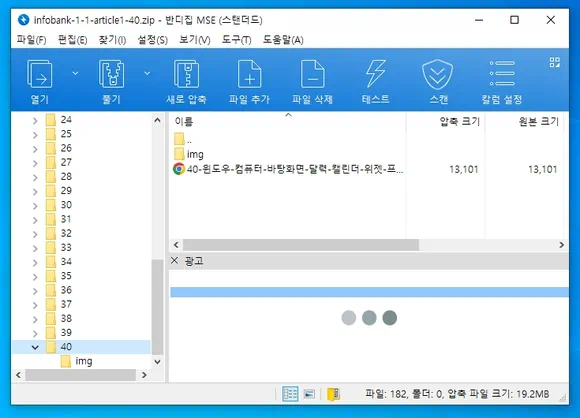The width and height of the screenshot is (580, 418).
Task: Open the 파일(F) menu
Action: (31, 40)
